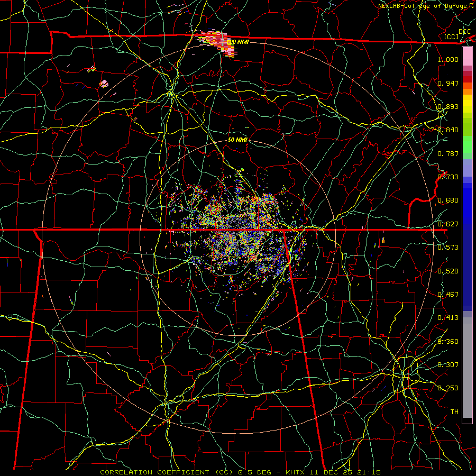Select the 0.253 legend value

click(448, 388)
